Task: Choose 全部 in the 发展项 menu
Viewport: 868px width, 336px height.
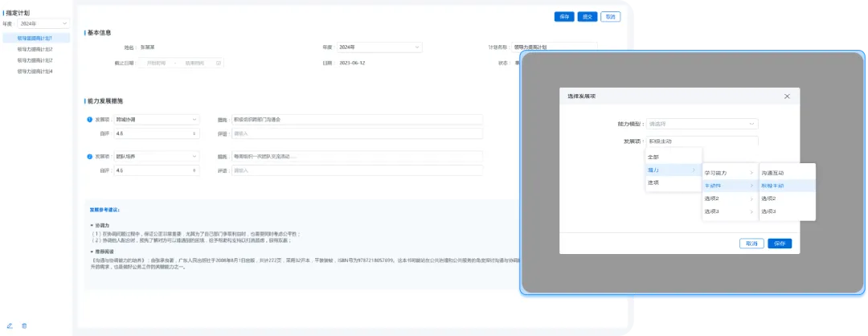Action: pyautogui.click(x=654, y=157)
